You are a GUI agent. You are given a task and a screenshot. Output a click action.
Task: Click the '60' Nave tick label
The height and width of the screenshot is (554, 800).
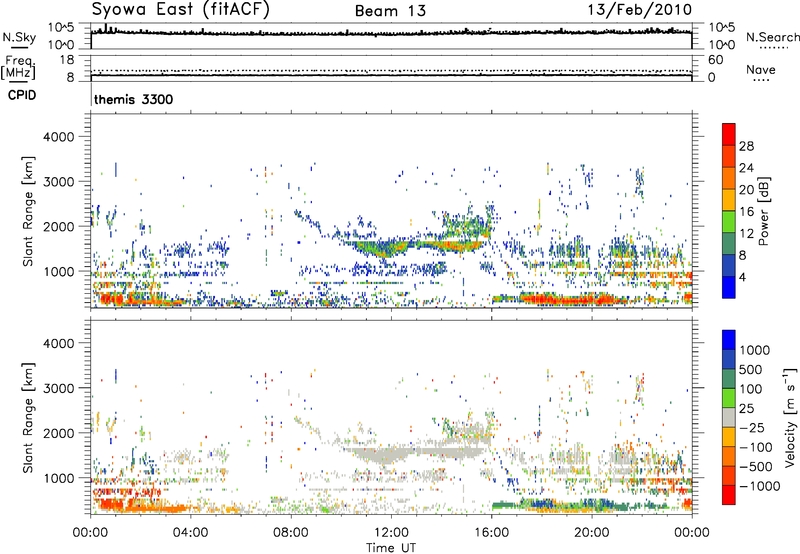715,60
